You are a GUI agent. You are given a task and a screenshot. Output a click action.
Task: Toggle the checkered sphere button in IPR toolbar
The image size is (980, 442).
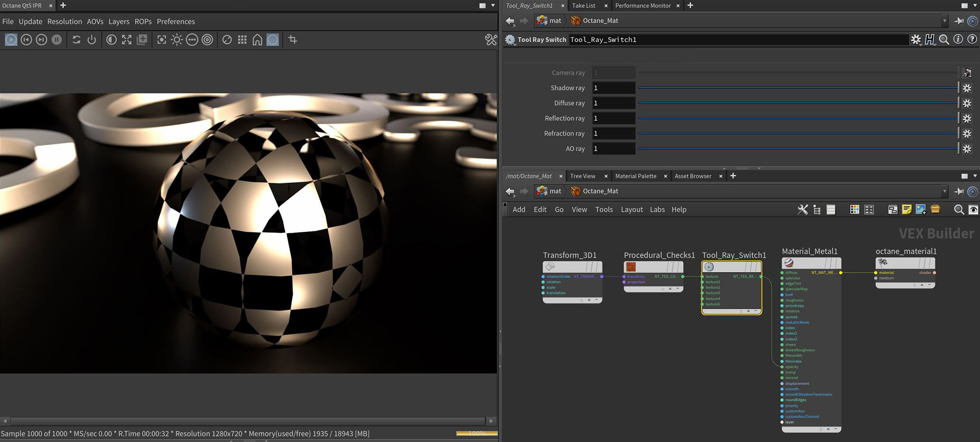tap(273, 40)
